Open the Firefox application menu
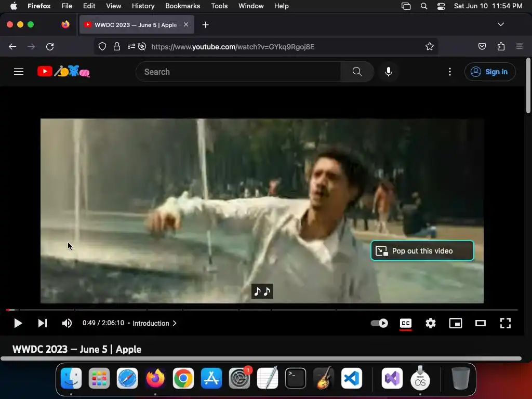The height and width of the screenshot is (399, 532). coord(520,46)
